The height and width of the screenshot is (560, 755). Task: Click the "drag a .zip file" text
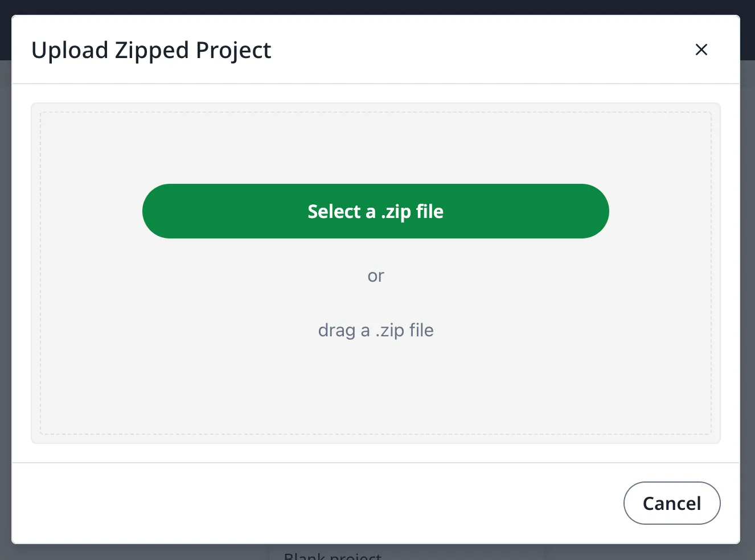coord(376,330)
